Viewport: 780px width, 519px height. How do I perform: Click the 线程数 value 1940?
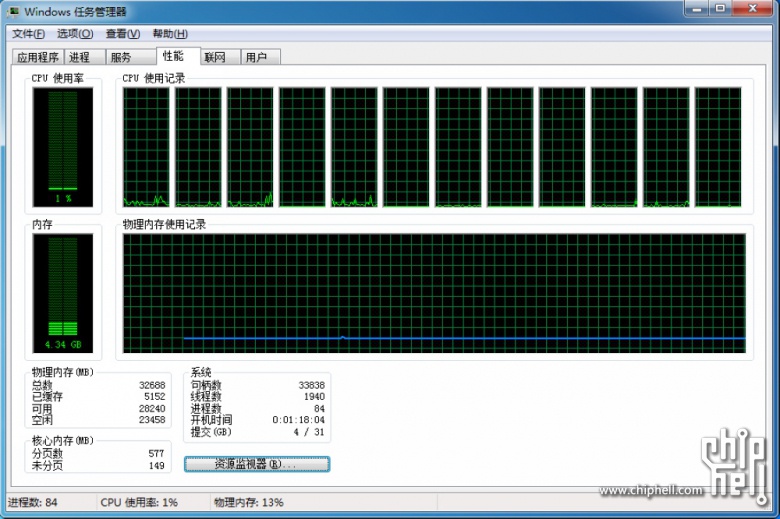314,397
